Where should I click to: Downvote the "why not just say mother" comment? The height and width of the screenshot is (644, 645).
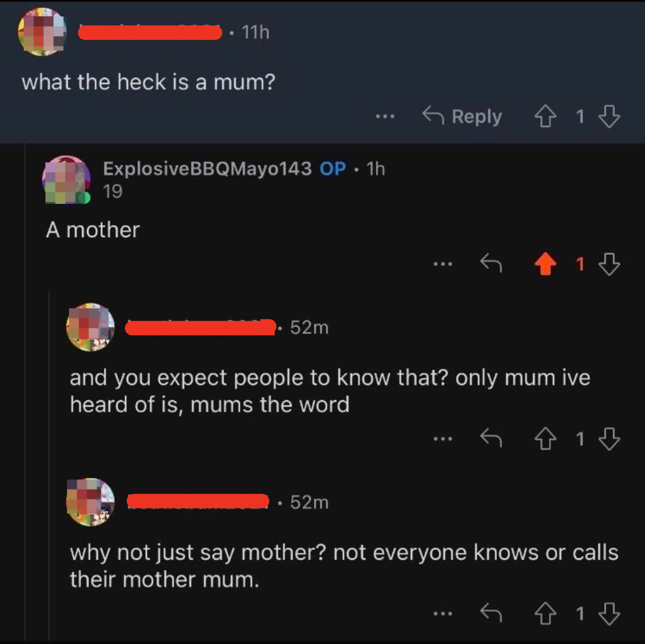(609, 614)
